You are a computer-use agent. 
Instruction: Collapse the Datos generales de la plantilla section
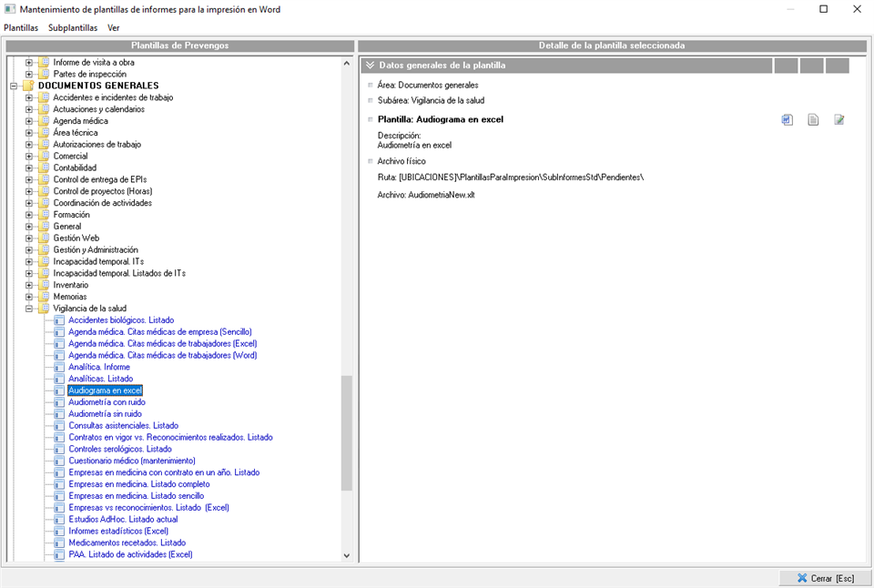(370, 66)
